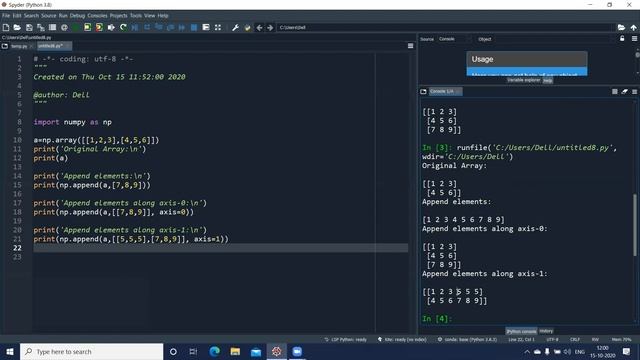
Task: Open the editor pane options menu
Action: (x=411, y=46)
